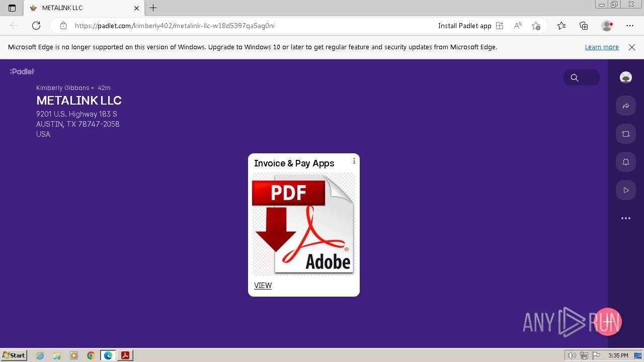This screenshot has width=644, height=362.
Task: Click the system tray network icon
Action: click(584, 355)
